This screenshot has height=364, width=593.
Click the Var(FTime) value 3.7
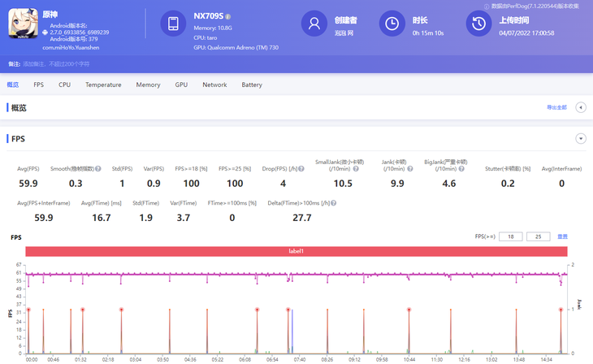pos(184,218)
